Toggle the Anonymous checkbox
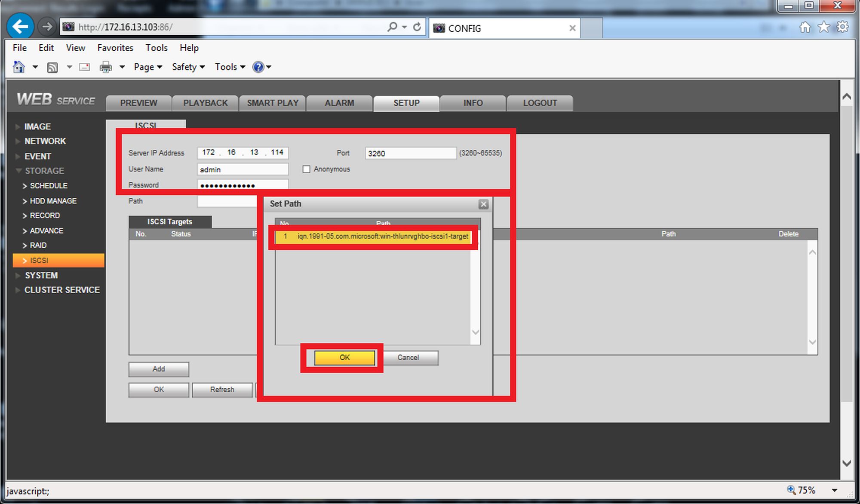The width and height of the screenshot is (860, 504). coord(306,169)
